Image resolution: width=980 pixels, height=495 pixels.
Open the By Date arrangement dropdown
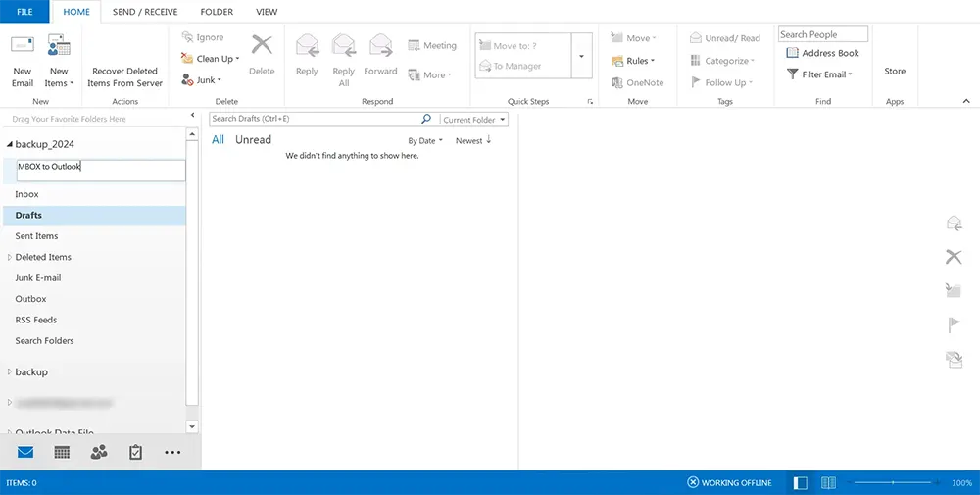point(425,140)
